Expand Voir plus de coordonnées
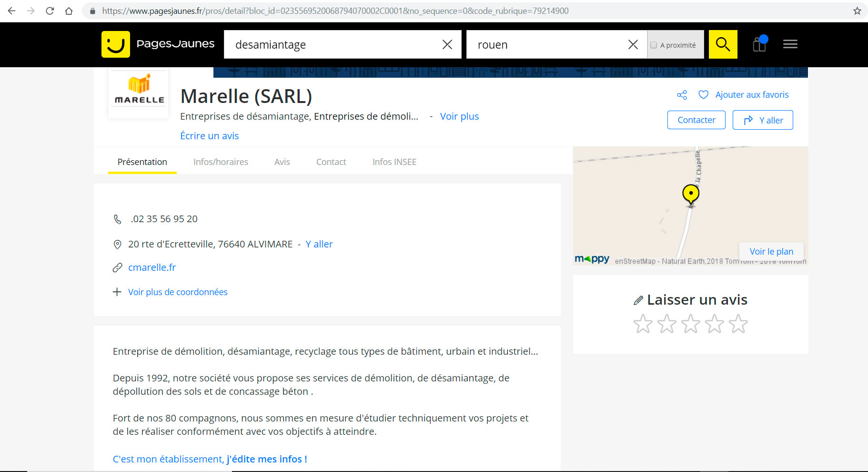 [178, 292]
